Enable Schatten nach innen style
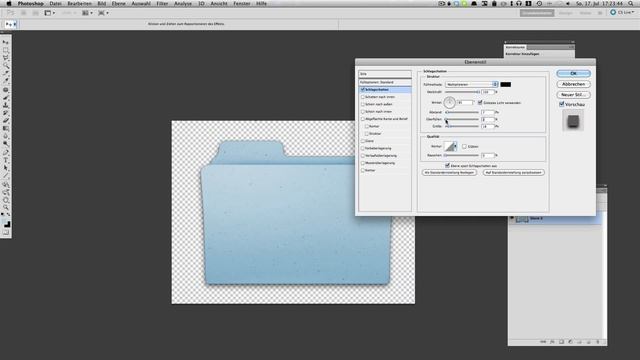 (362, 97)
